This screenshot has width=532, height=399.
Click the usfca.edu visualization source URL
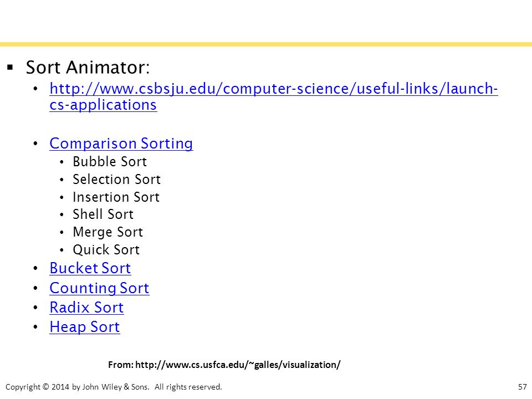click(238, 365)
